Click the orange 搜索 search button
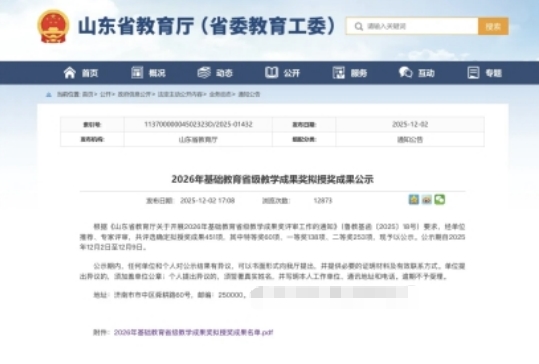The image size is (539, 364). (x=493, y=26)
